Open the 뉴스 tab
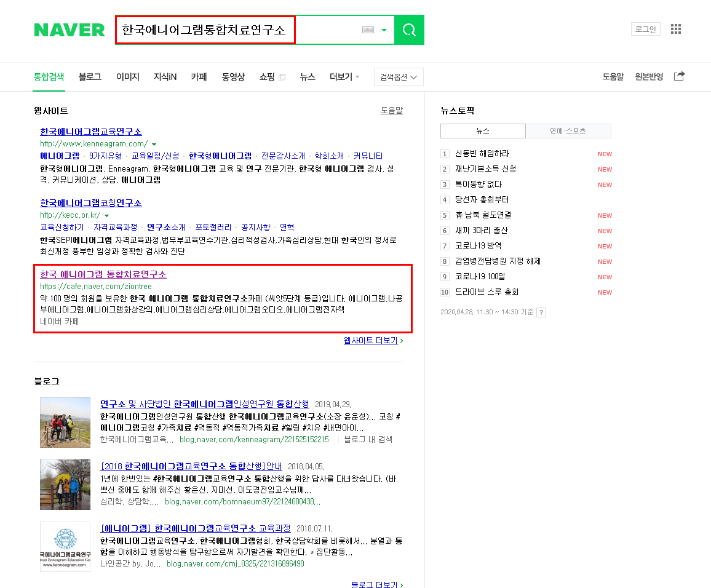Screen dimensions: 711x588 [308, 77]
